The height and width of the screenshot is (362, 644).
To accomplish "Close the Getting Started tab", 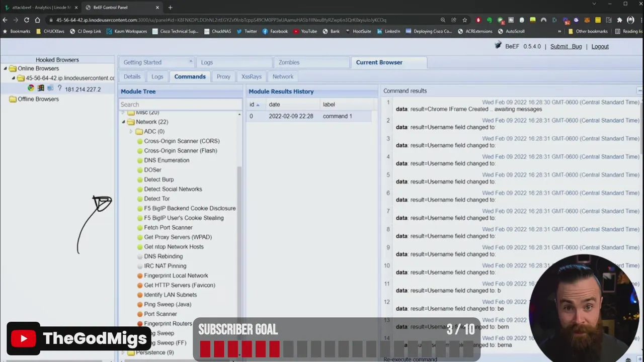I will click(x=191, y=61).
